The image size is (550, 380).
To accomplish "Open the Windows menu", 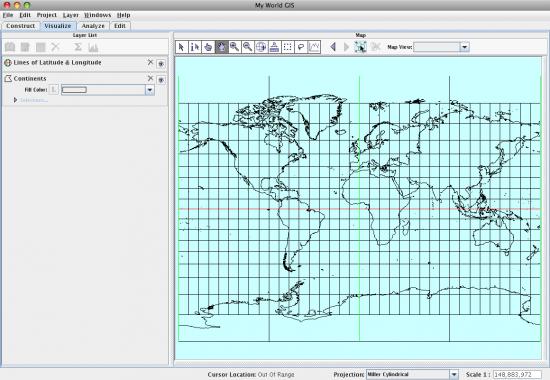I will click(x=98, y=15).
